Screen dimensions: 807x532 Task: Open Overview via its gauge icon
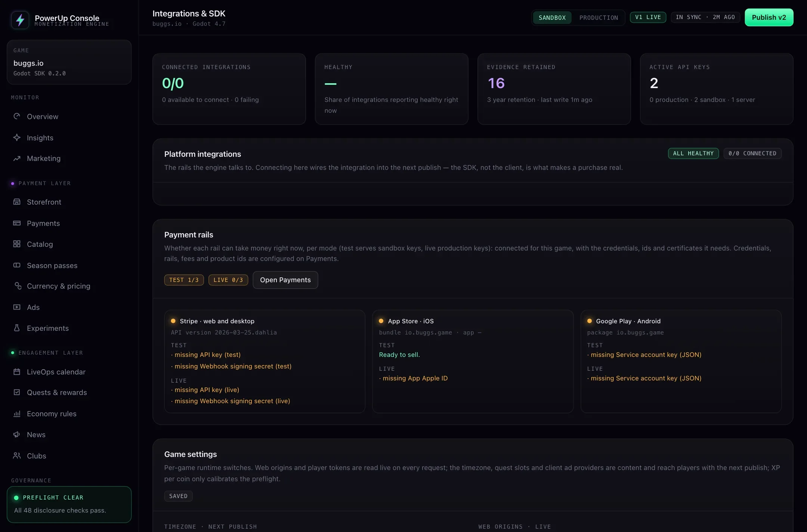coord(17,116)
